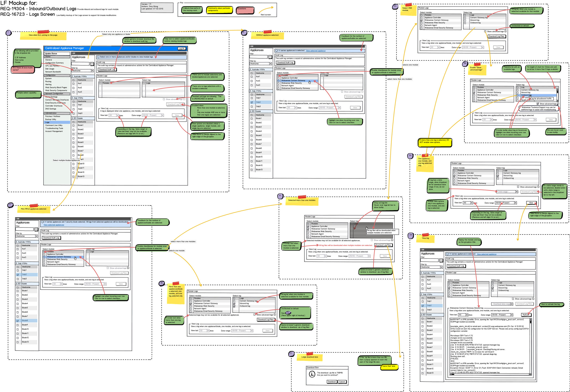Click vertical scrollbar of log viewer, panel 2d
570x392 pixels.
tap(531, 346)
